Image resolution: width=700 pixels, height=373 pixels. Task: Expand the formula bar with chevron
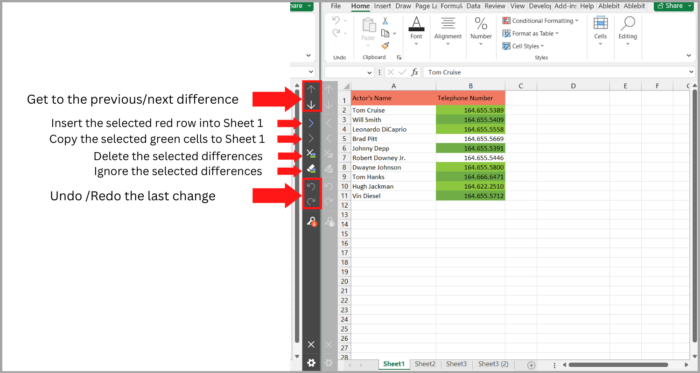pos(692,72)
